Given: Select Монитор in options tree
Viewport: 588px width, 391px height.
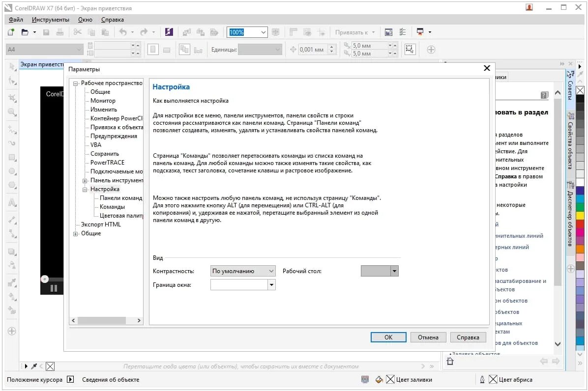Looking at the screenshot, I should click(103, 101).
